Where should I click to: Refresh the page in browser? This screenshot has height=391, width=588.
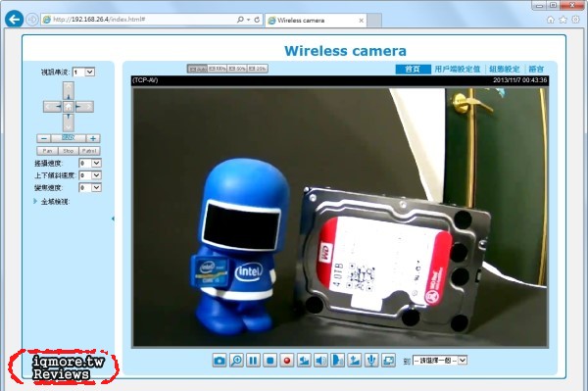(x=257, y=20)
